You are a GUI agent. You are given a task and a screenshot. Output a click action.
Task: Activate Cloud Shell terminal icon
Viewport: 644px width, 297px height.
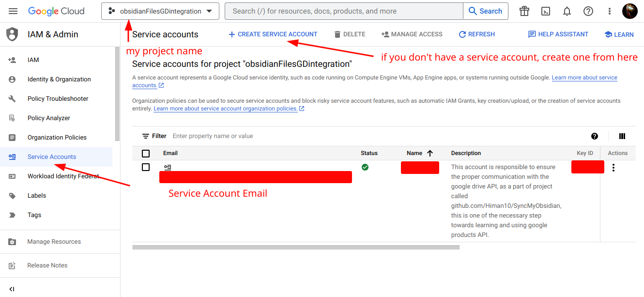[x=546, y=11]
